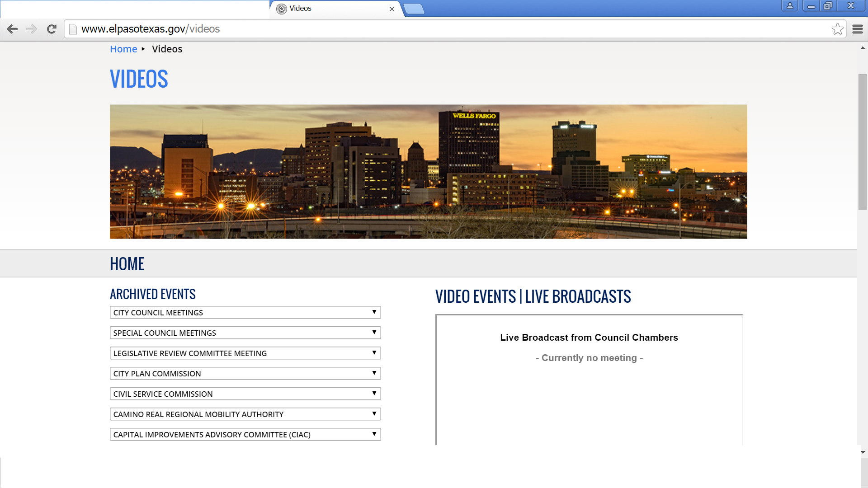Open a new browser tab
Viewport: 868px width, 488px height.
pyautogui.click(x=414, y=9)
